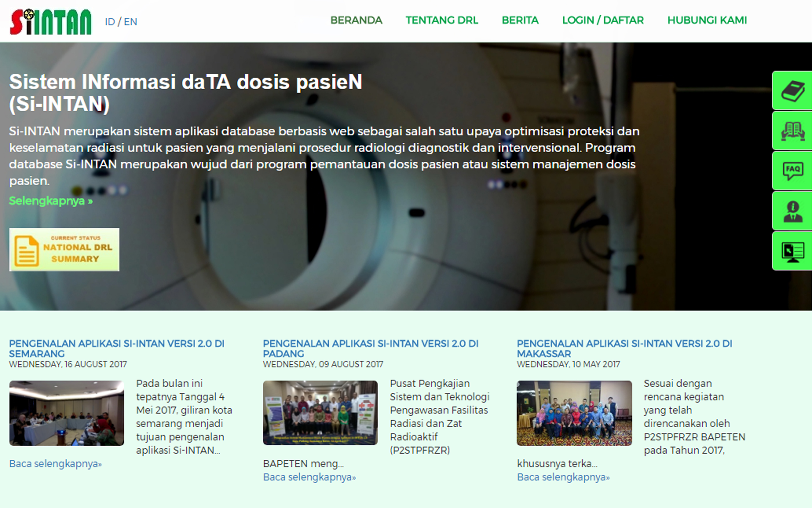Click Baca selengkapnya under the Makassar article

(563, 477)
